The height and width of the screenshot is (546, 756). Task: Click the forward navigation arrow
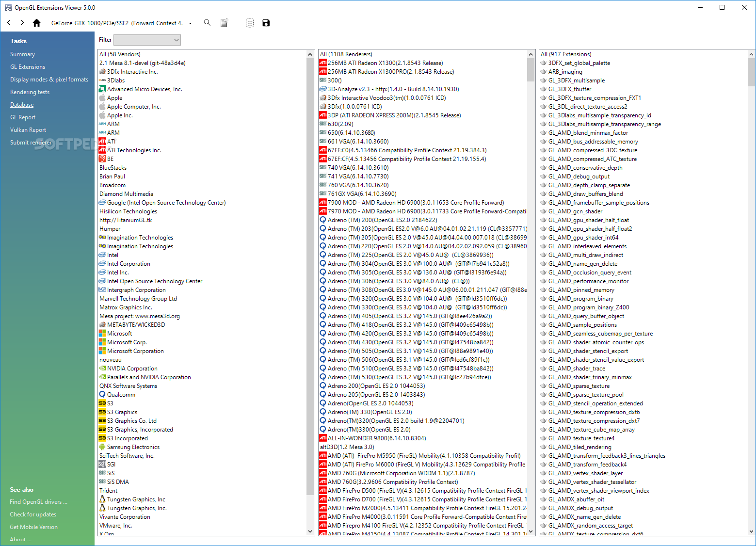22,22
